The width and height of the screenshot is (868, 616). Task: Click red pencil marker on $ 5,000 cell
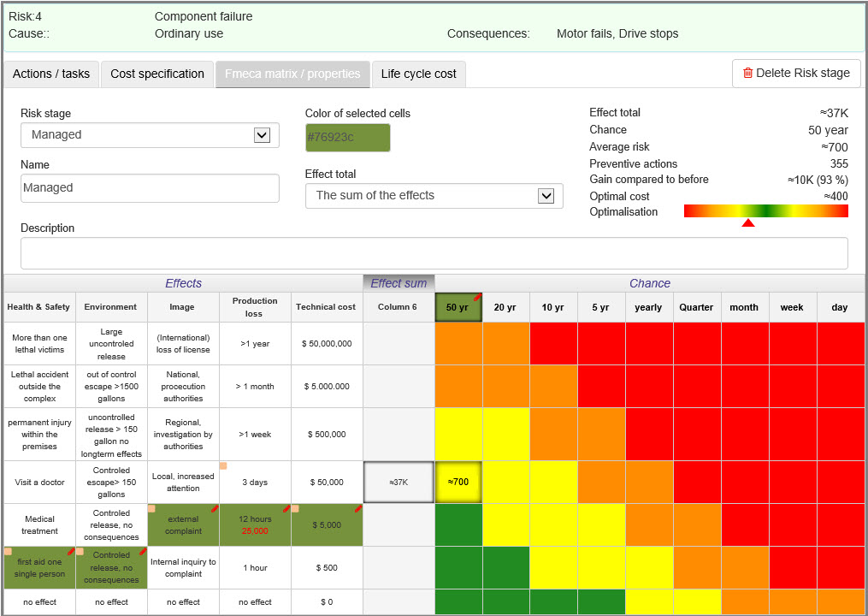point(358,508)
